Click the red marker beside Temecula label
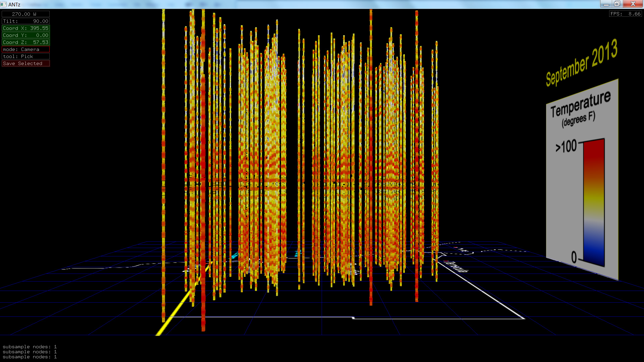 [446, 261]
